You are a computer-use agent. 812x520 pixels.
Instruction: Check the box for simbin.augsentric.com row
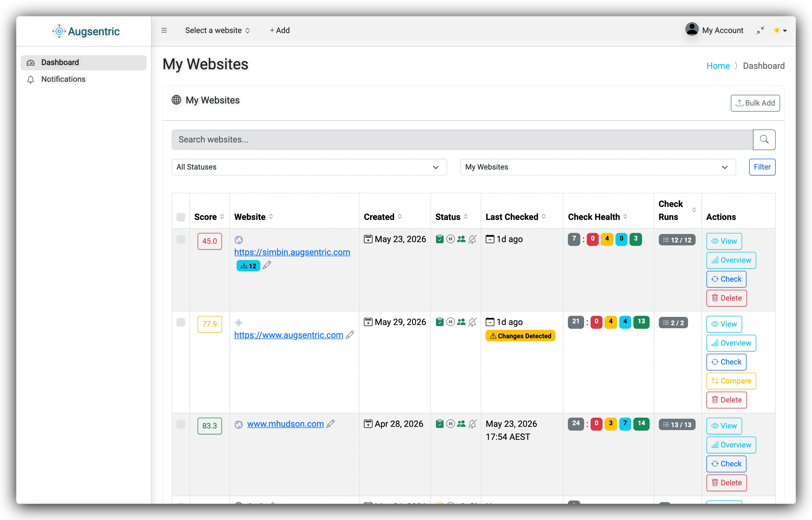pos(181,239)
